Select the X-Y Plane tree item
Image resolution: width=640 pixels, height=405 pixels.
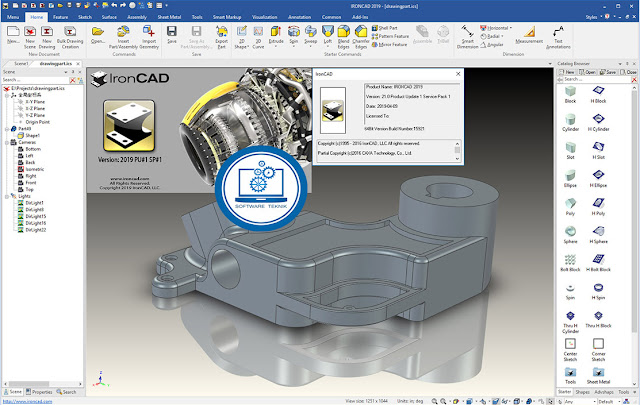pos(31,102)
